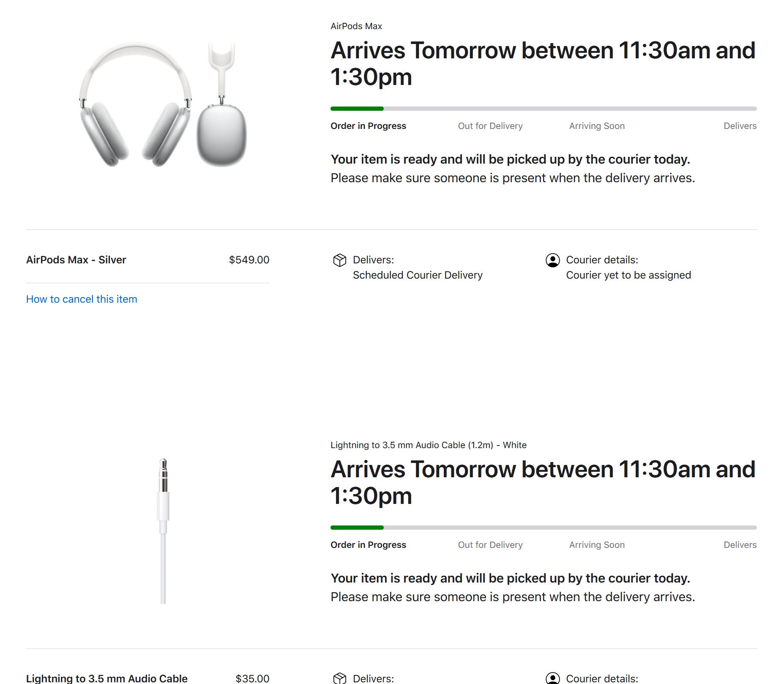Click the AirPods Max delivery progress bar

543,109
